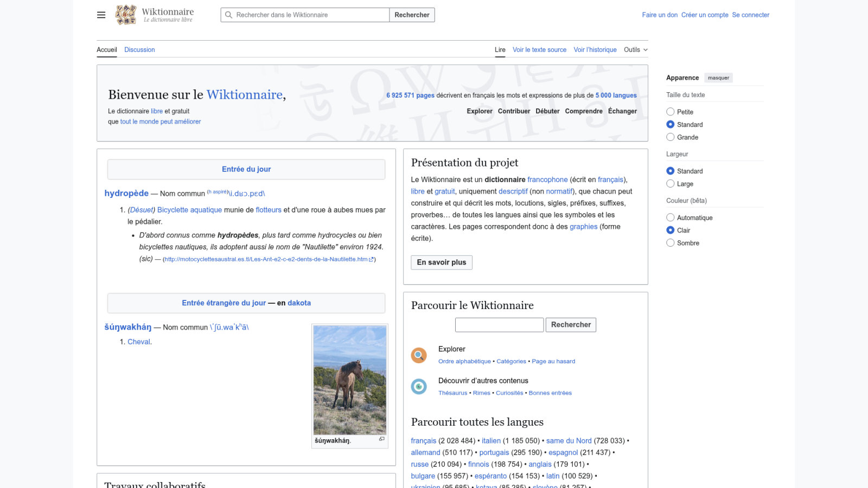
Task: Click the francophone link in Présentation
Action: pyautogui.click(x=547, y=179)
